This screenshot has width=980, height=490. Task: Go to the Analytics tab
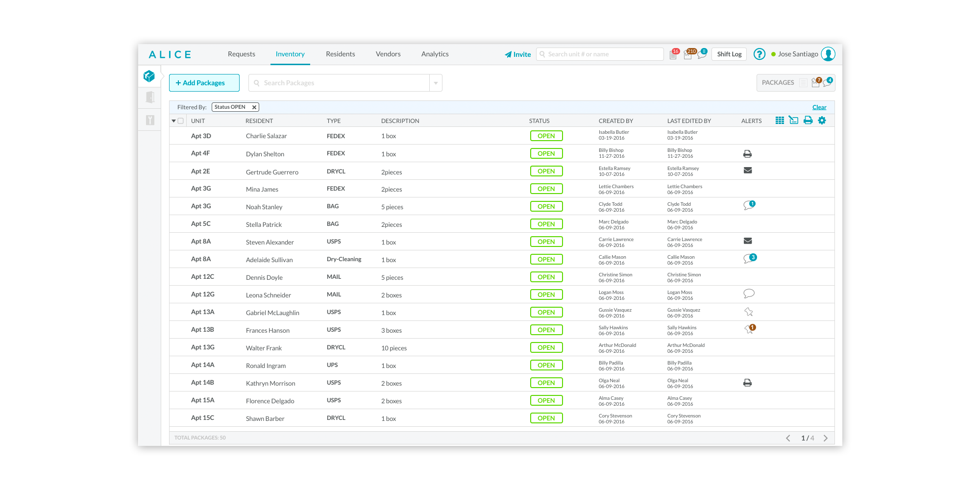(435, 54)
